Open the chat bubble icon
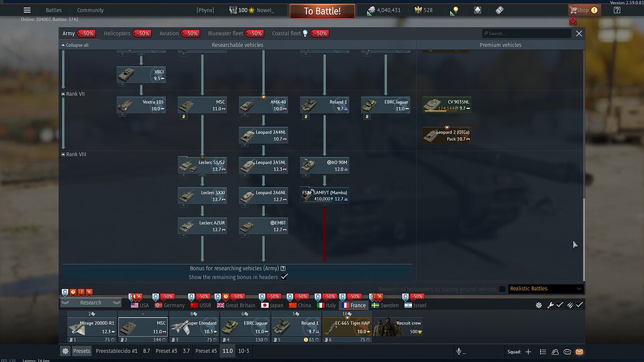644x362 pixels. click(567, 352)
